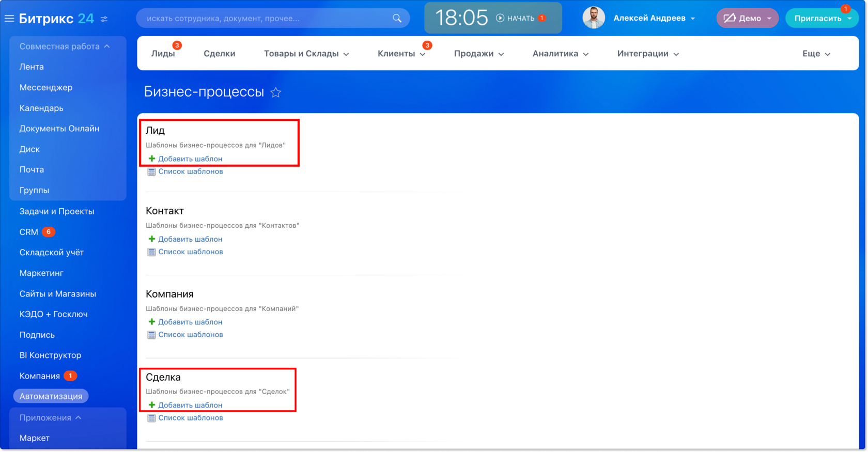Start workday with НАЧАТЬ play button
The image size is (868, 452).
point(500,18)
